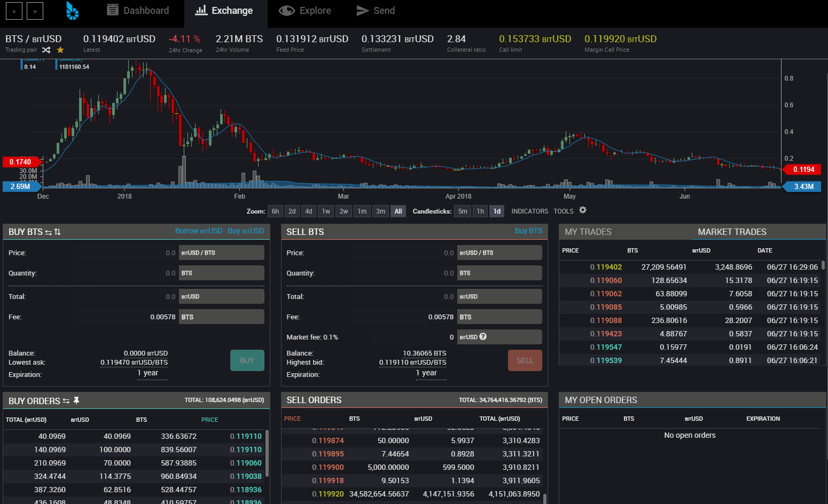Set chart zoom to 4d
Viewport: 828px width, 504px height.
click(x=308, y=211)
